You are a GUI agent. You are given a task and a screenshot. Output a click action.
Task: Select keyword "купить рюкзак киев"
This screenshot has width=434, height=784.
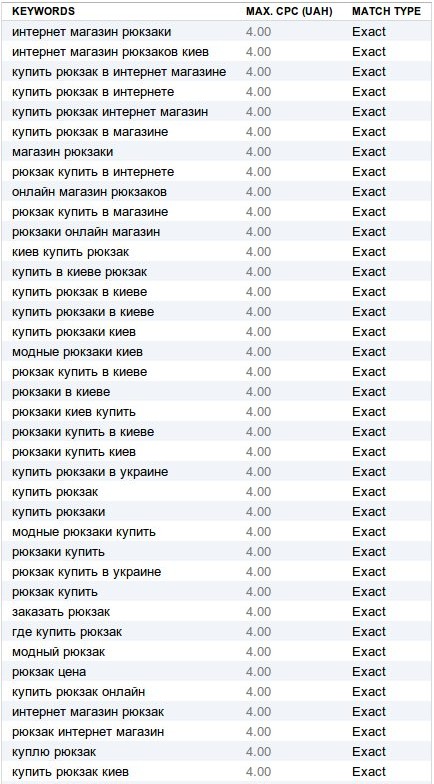point(70,772)
